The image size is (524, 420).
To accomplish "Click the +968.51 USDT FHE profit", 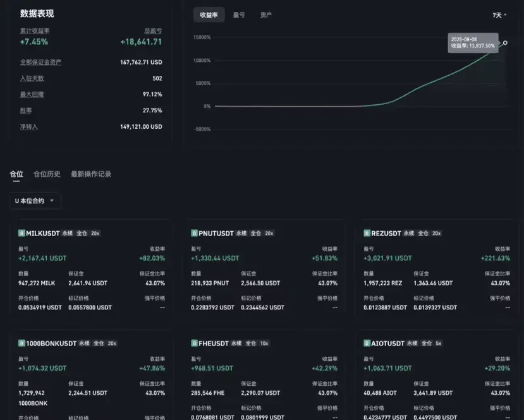I will (212, 368).
